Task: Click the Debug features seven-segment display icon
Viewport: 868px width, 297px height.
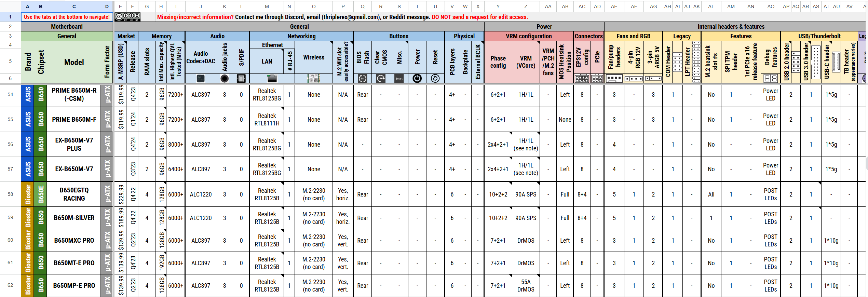Action: pyautogui.click(x=771, y=79)
